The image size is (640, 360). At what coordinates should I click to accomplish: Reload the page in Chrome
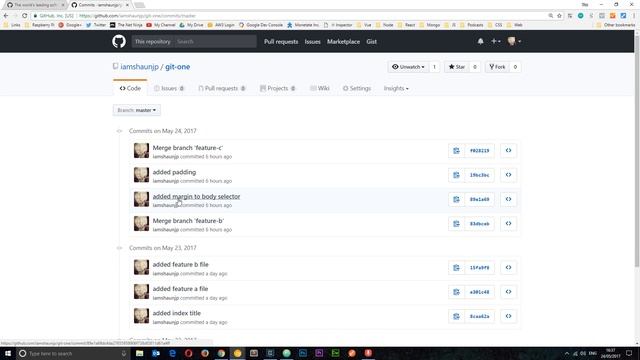click(24, 16)
